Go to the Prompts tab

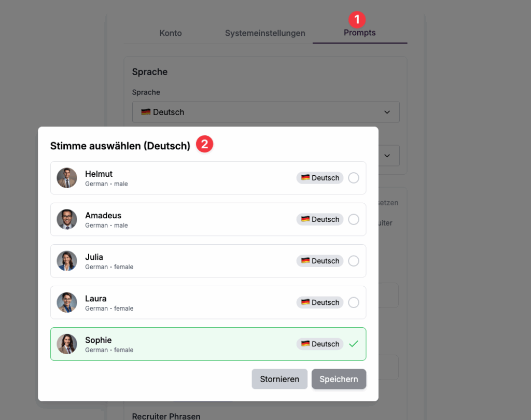coord(359,33)
